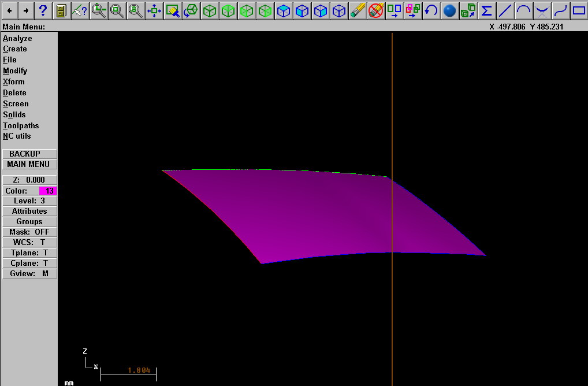Select the Create Spline curve icon
The image size is (588, 386).
(x=561, y=11)
